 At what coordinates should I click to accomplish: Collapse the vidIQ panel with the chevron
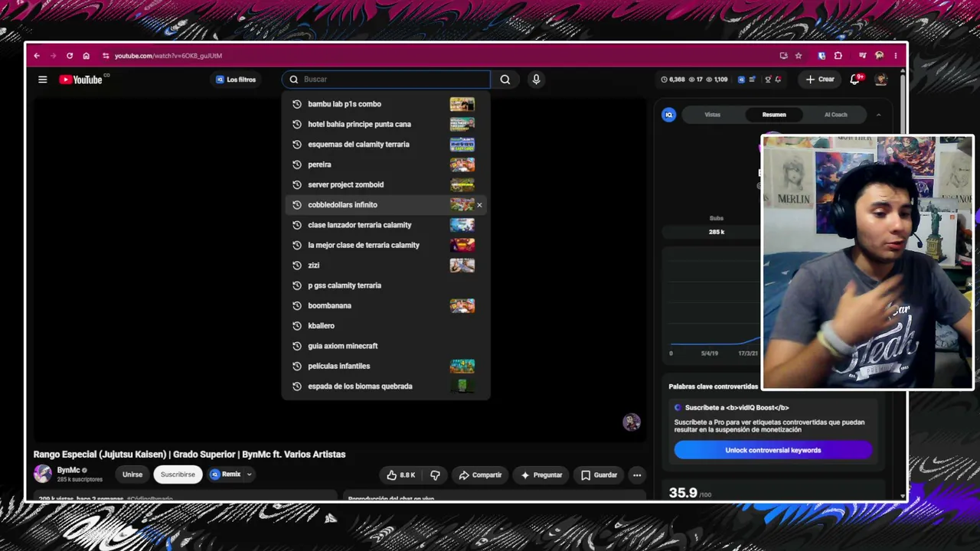click(878, 115)
